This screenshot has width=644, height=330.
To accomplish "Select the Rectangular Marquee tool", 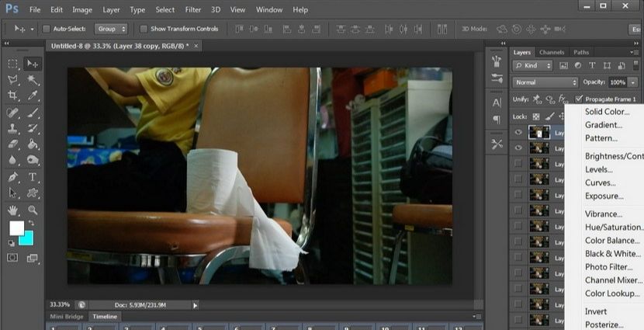I will click(12, 64).
